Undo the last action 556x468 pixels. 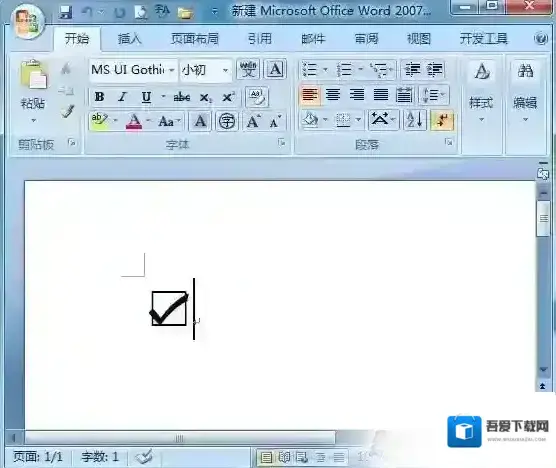pos(87,12)
